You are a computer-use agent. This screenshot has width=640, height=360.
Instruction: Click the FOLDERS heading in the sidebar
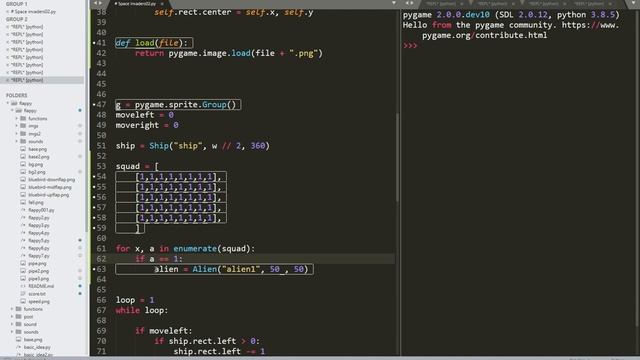[16, 96]
